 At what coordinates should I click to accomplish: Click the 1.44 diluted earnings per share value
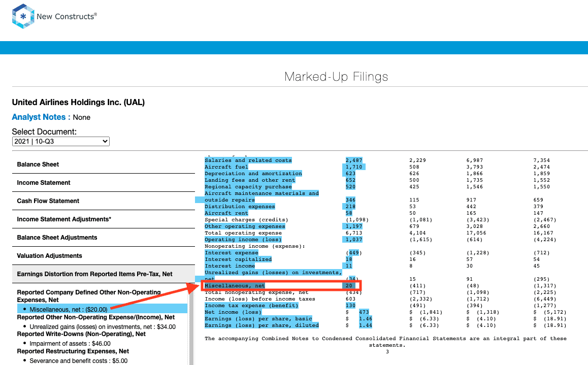click(366, 325)
